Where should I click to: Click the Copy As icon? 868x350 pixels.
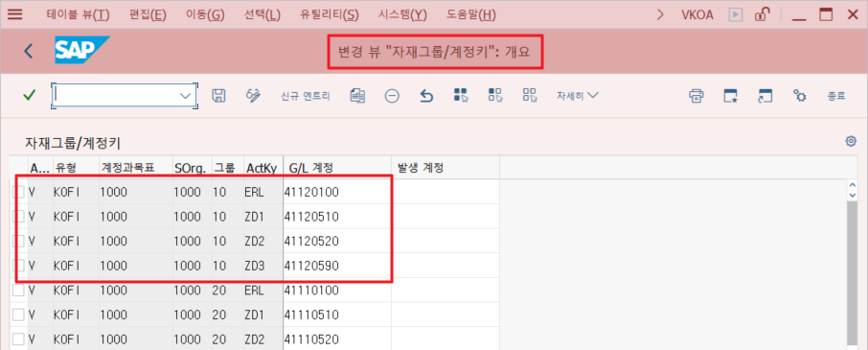click(x=357, y=96)
